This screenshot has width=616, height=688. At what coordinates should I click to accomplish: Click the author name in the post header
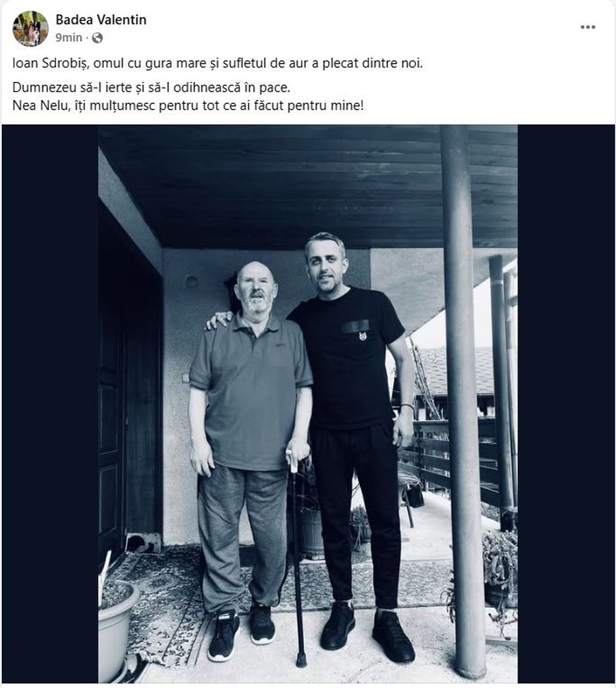click(x=100, y=20)
